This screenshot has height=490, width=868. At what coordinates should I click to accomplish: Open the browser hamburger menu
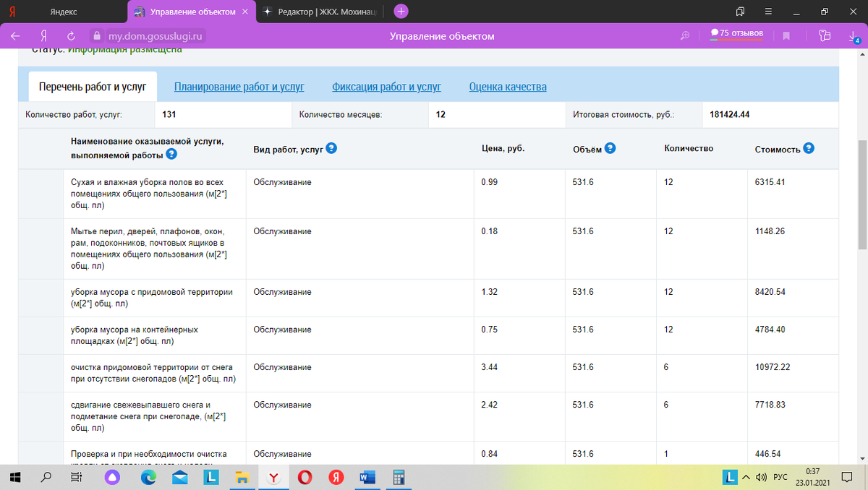click(x=768, y=12)
